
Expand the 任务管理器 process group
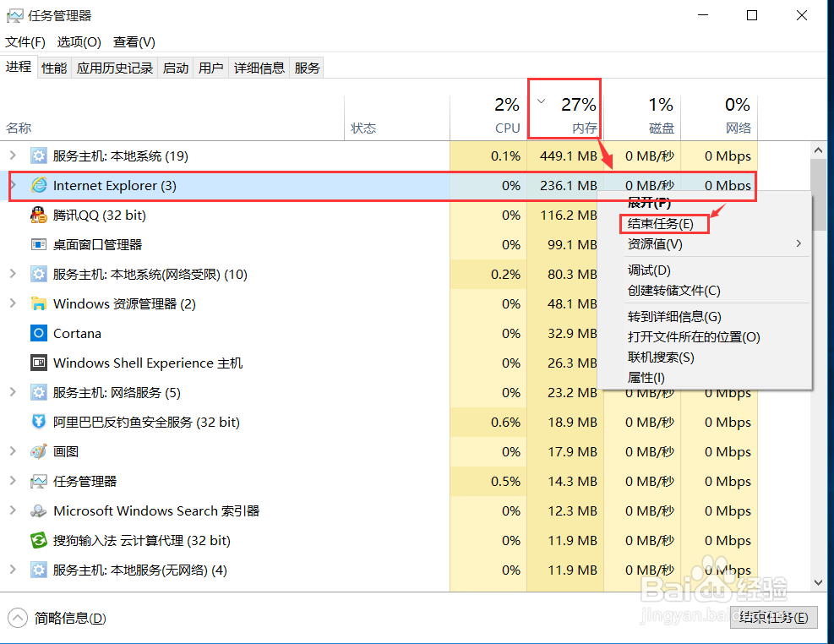click(13, 481)
